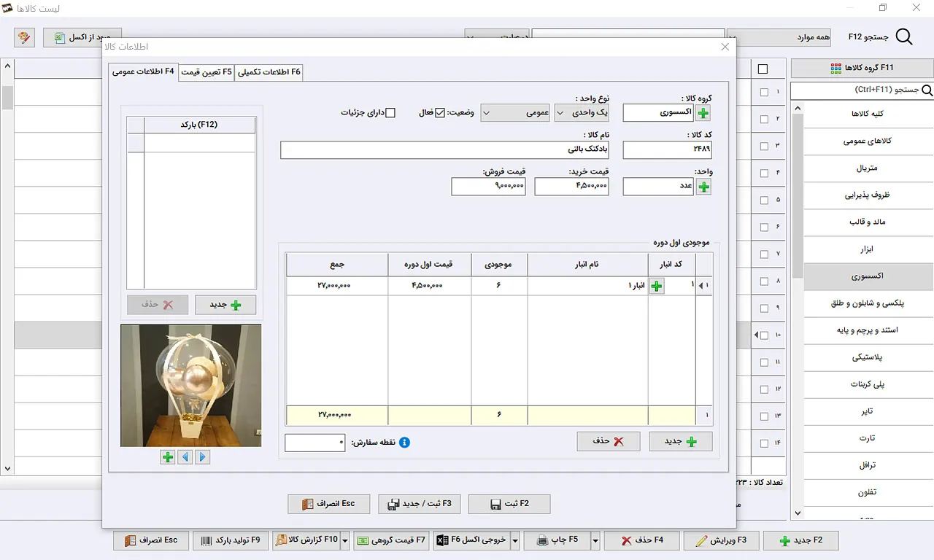Click F3 ثبت / جدید button
The height and width of the screenshot is (560, 934).
[419, 504]
